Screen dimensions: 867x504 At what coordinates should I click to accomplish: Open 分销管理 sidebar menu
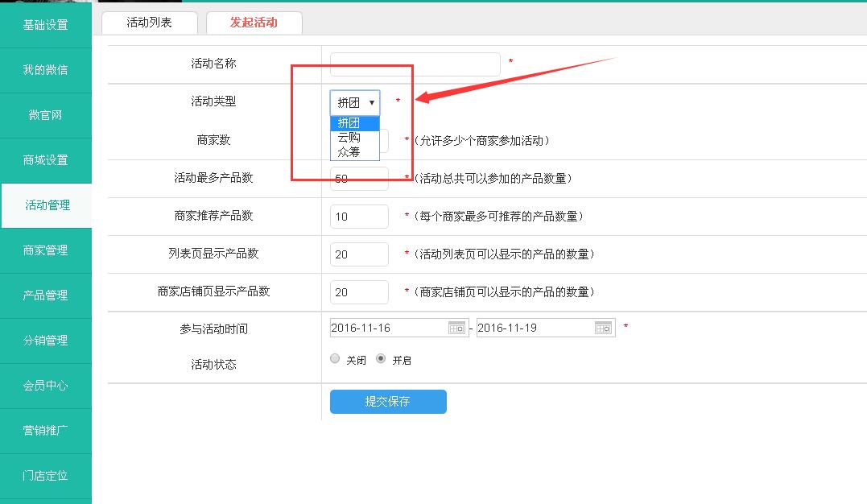[x=46, y=341]
